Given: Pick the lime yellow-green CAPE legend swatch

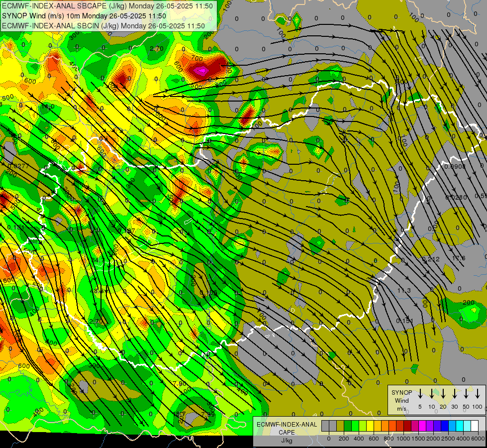Looking at the screenshot, I should point(363,426).
